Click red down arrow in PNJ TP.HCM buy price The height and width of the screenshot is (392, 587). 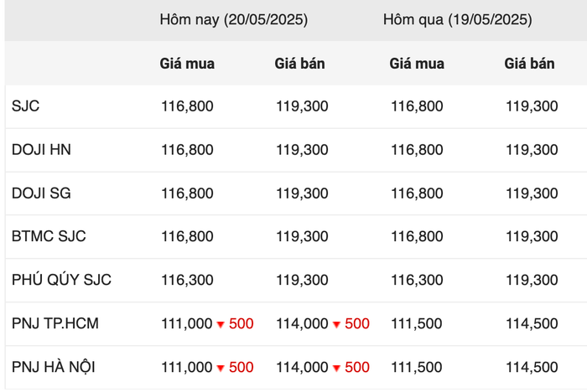pyautogui.click(x=221, y=325)
